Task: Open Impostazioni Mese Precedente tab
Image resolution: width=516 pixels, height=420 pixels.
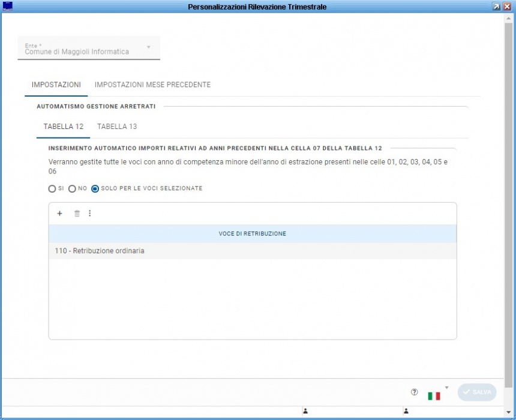Action: [152, 85]
